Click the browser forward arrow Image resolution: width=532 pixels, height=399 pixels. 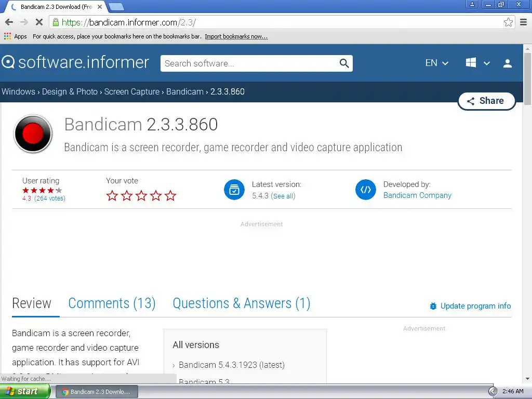[24, 22]
